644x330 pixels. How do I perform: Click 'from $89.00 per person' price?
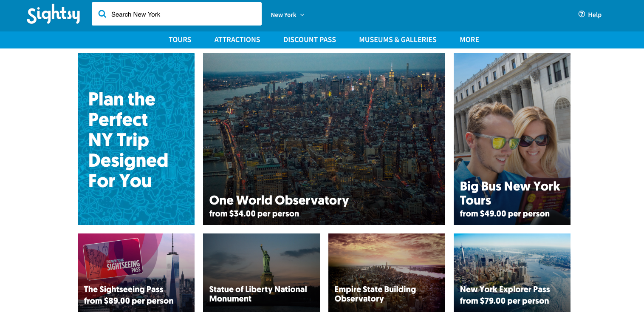tap(129, 301)
